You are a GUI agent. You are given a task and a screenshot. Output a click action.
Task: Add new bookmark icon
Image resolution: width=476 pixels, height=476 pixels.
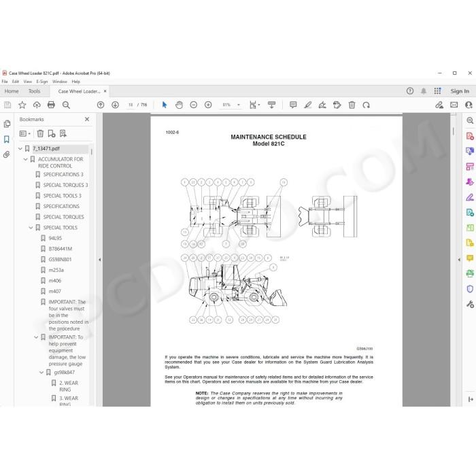(52, 133)
